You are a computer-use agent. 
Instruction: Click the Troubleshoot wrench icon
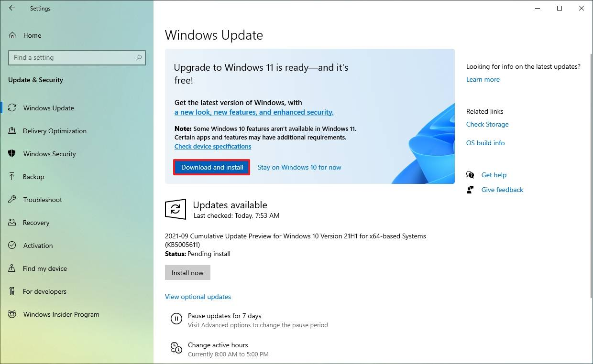pos(13,200)
